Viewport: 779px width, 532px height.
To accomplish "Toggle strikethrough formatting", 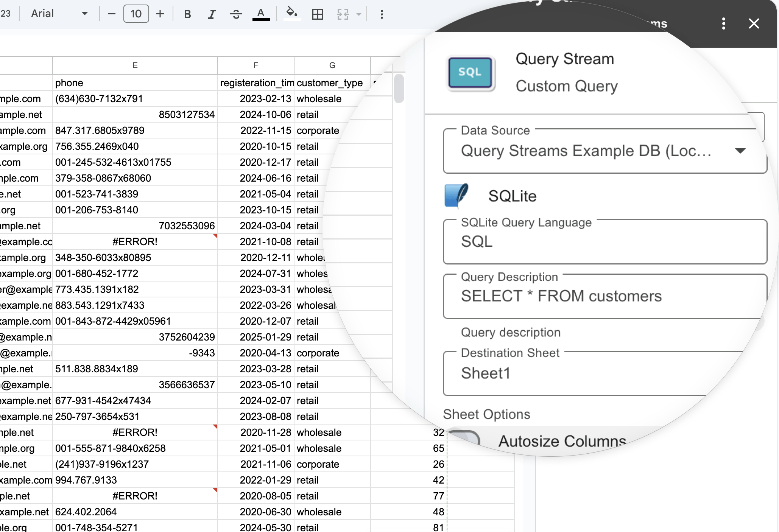I will pos(235,14).
